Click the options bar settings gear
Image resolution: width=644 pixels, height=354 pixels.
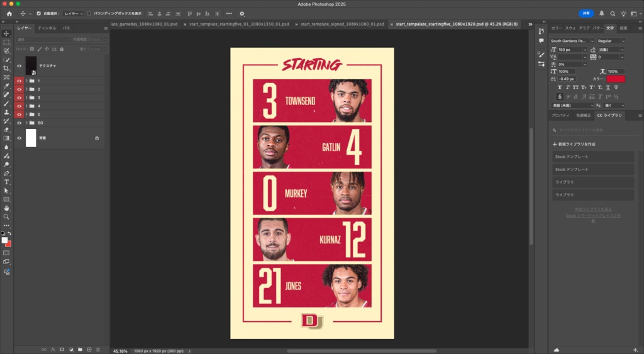point(242,14)
